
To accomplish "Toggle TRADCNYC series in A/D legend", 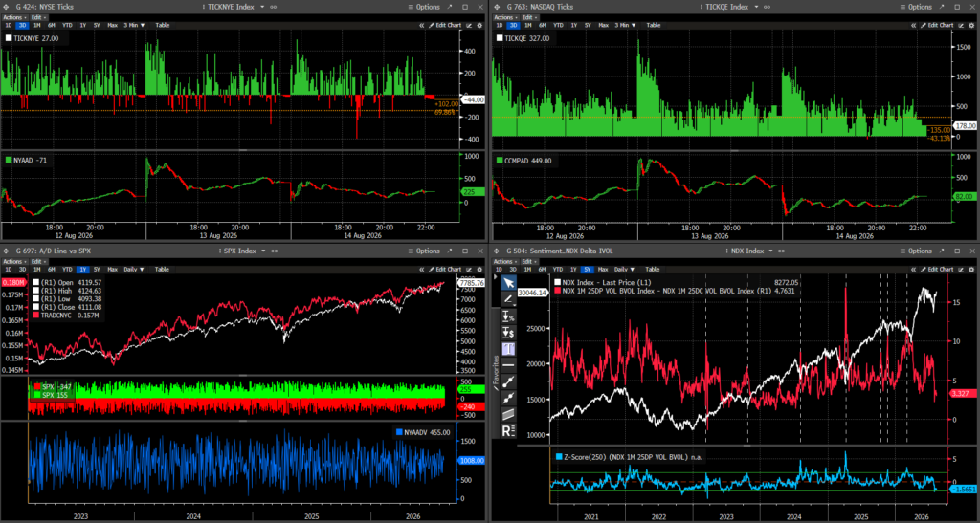I will click(36, 316).
